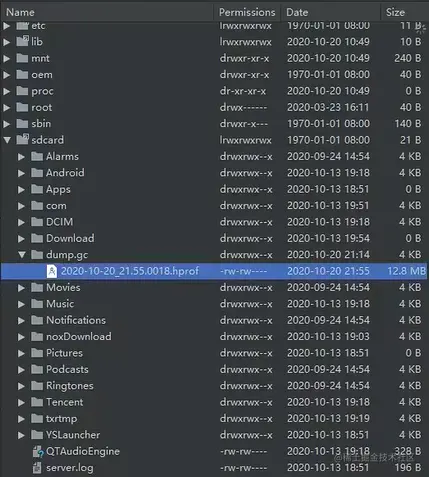The width and height of the screenshot is (429, 477).
Task: Select the YSLauncher folder name
Action: [x=73, y=435]
